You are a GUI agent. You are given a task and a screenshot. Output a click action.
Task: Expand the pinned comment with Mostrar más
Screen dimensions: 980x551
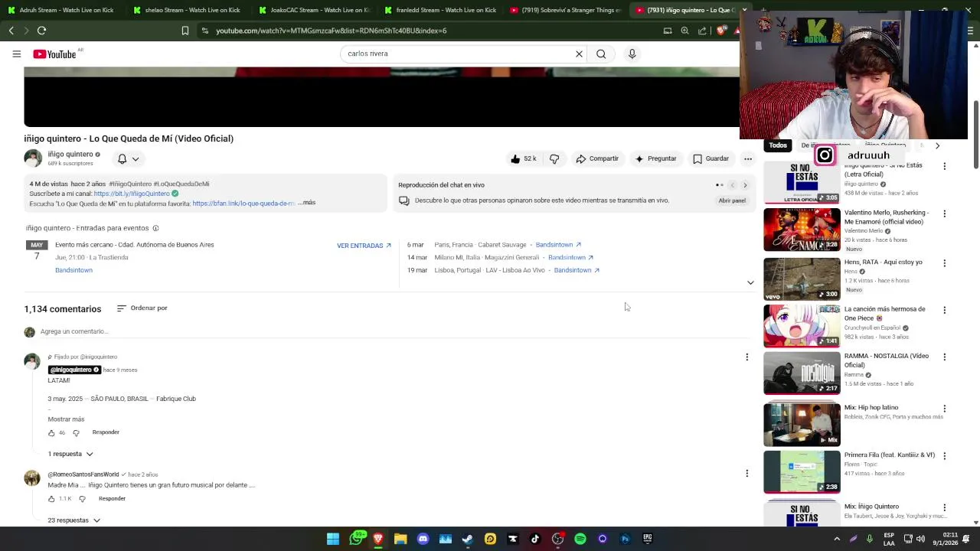pos(66,419)
